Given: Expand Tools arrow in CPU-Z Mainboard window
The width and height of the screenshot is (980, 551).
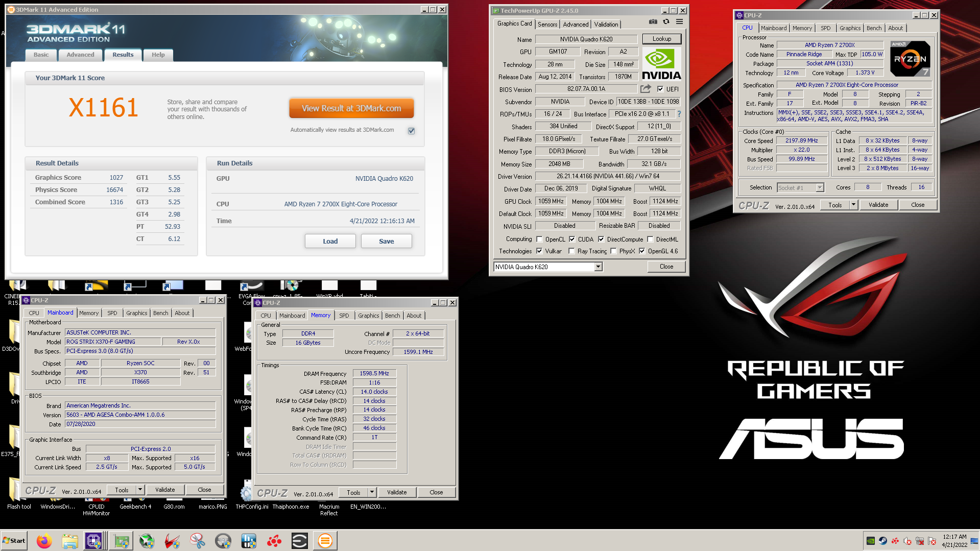Looking at the screenshot, I should (139, 490).
